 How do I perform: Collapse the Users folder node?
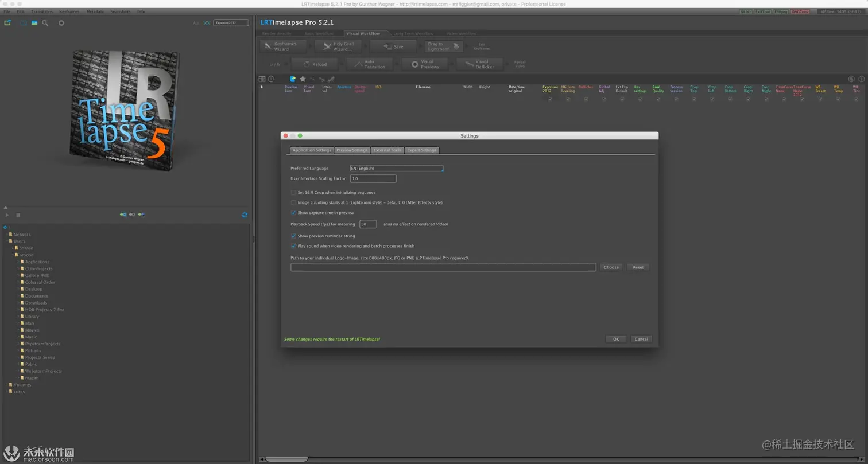pos(6,241)
